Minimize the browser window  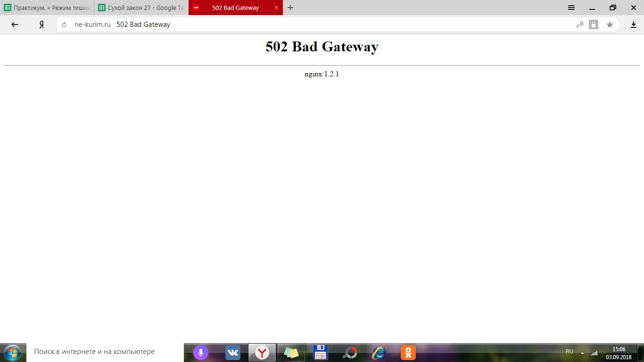click(592, 8)
